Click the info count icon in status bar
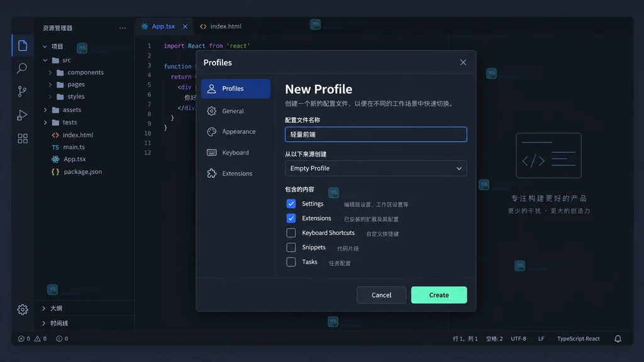The image size is (644, 362). pyautogui.click(x=59, y=339)
